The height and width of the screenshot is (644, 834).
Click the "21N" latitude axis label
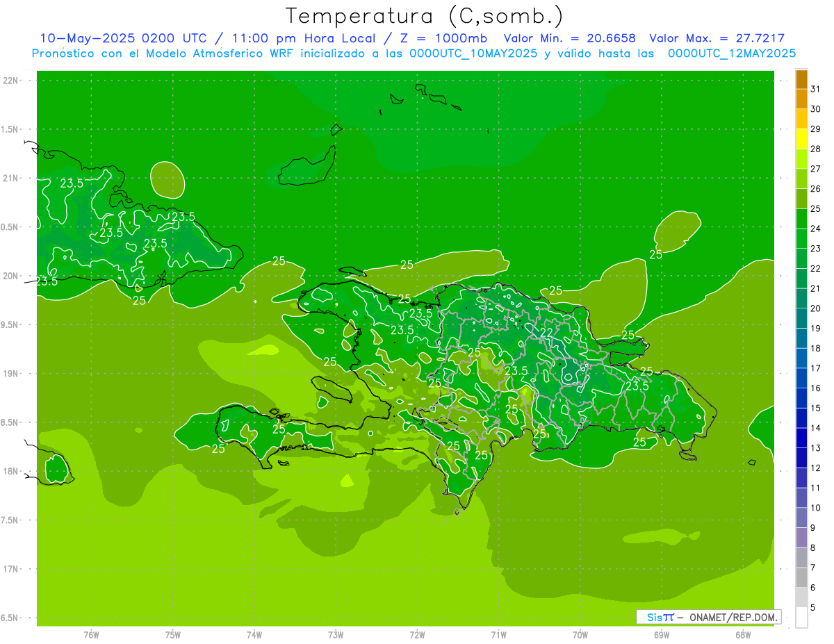tap(10, 179)
